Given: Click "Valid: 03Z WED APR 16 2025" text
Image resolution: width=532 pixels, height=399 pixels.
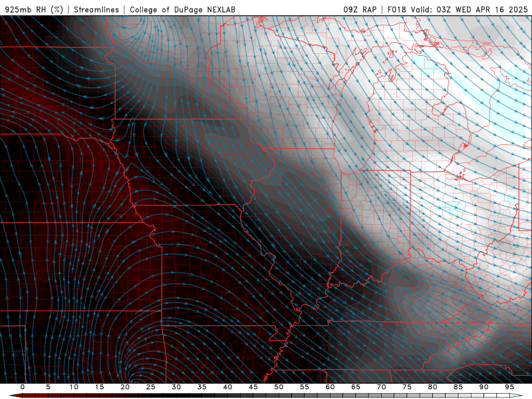Looking at the screenshot, I should (469, 9).
